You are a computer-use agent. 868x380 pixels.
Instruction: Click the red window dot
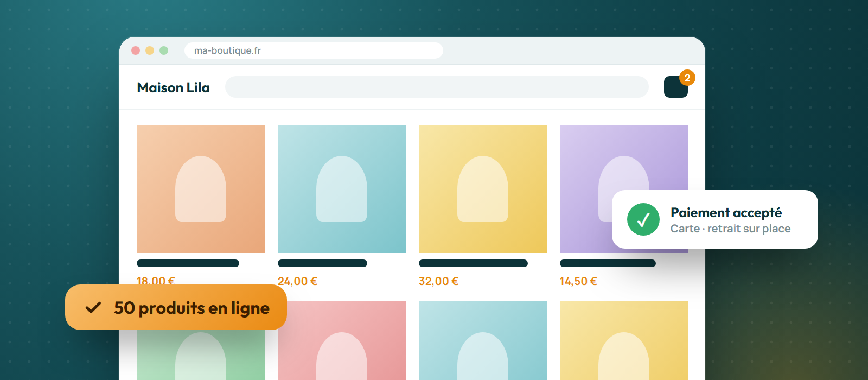pyautogui.click(x=136, y=50)
